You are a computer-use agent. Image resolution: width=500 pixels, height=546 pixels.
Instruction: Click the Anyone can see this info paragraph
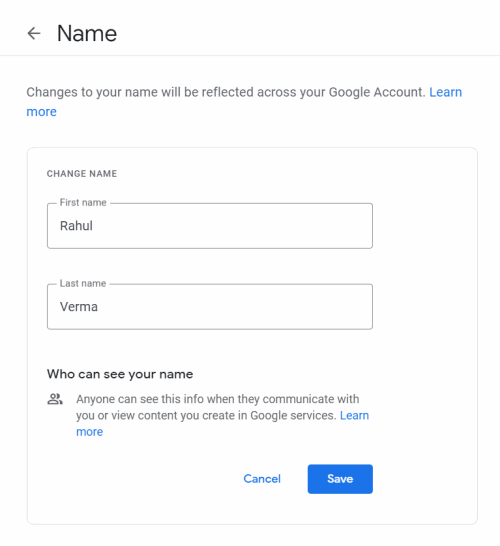tap(218, 407)
